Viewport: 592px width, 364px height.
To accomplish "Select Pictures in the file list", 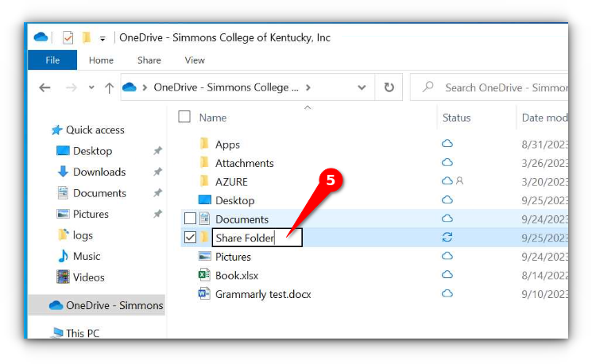I will (x=233, y=257).
